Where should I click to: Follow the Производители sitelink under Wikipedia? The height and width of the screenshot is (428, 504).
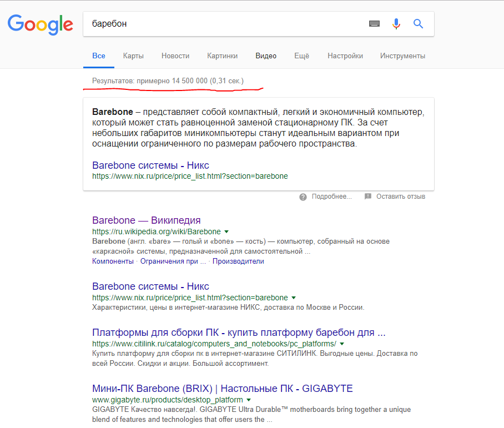(x=238, y=261)
